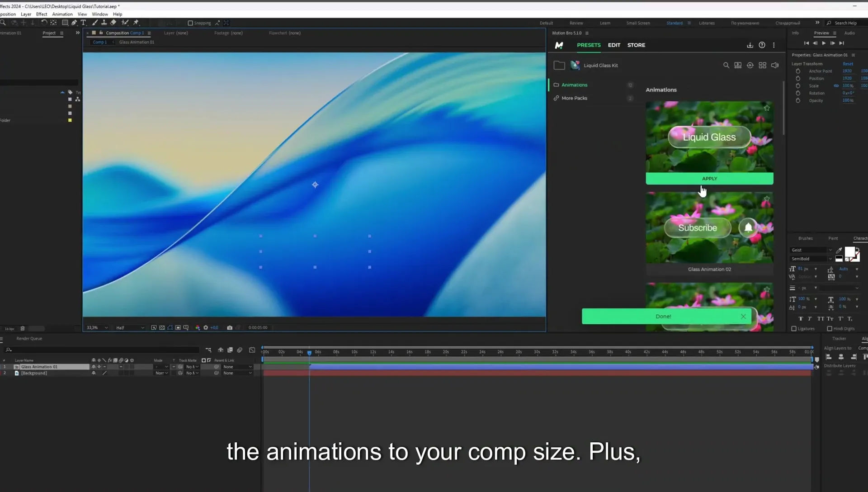Click the text fill color swatch

(849, 252)
